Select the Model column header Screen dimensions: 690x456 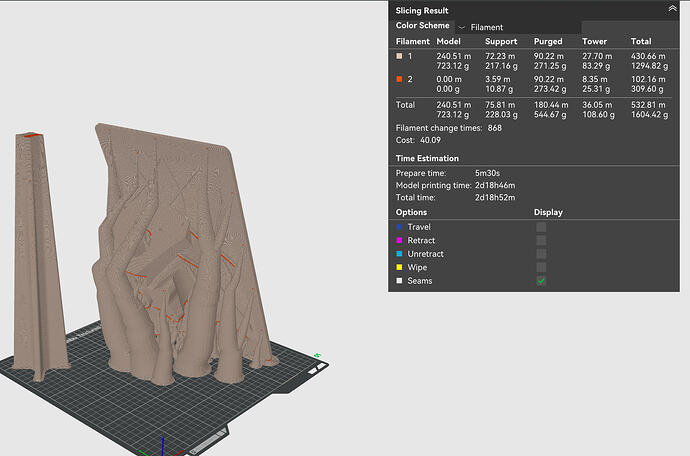pyautogui.click(x=448, y=41)
